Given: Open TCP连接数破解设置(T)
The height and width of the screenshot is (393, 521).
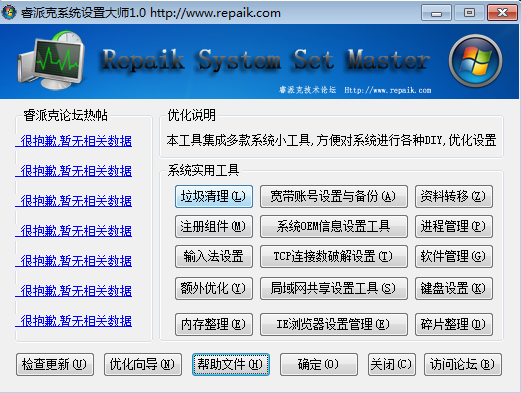Looking at the screenshot, I should pos(334,257).
